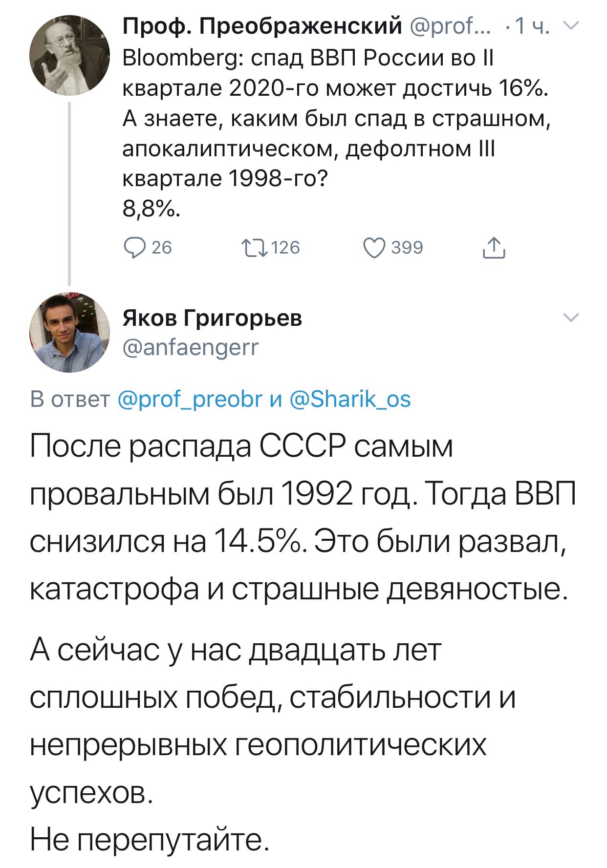Click the @anfaengerr handle
The height and width of the screenshot is (868, 607).
[x=191, y=348]
